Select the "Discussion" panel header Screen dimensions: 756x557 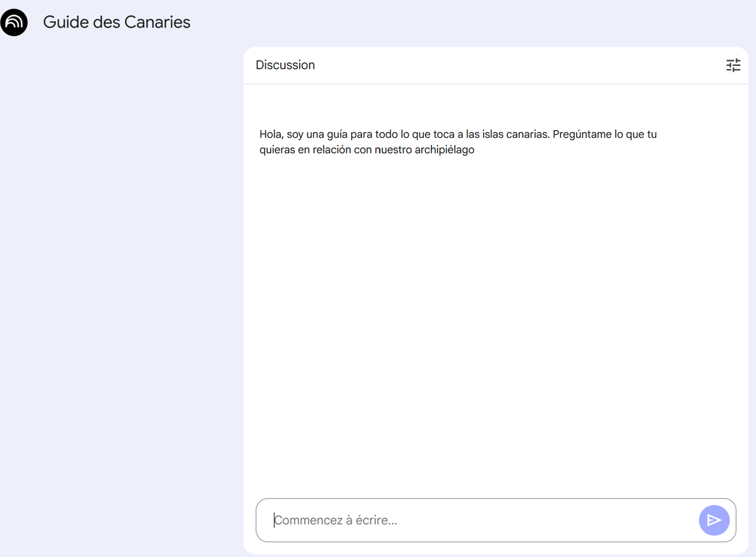[285, 65]
